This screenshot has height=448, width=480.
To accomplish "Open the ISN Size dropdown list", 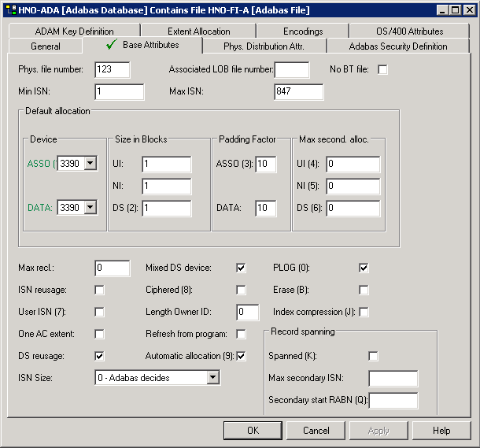I will [212, 378].
